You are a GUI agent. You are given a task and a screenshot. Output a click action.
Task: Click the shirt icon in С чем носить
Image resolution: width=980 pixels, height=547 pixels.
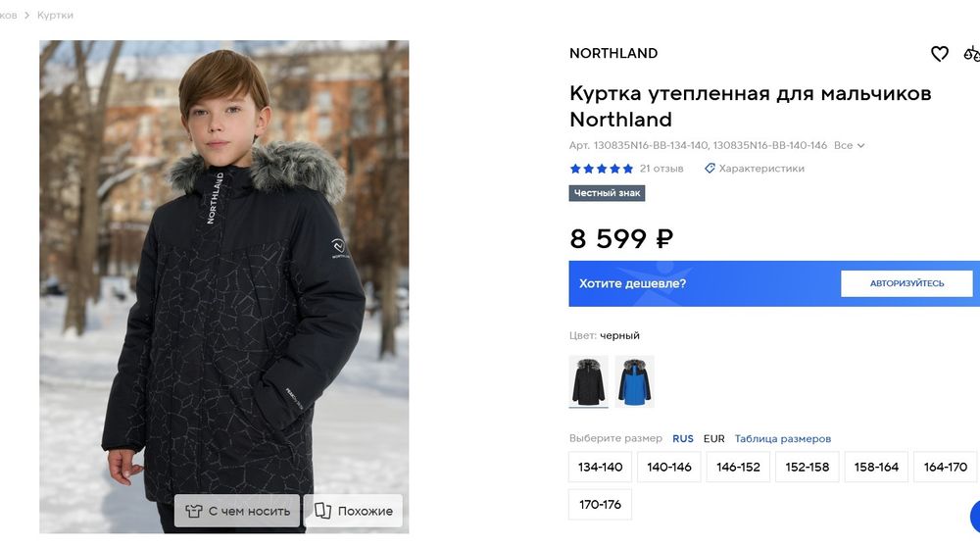click(192, 511)
